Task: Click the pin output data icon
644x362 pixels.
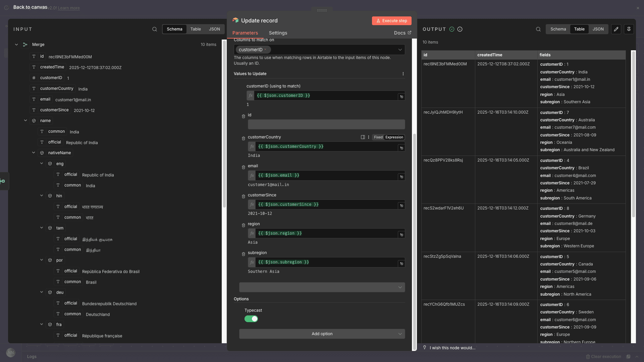Action: coord(629,29)
